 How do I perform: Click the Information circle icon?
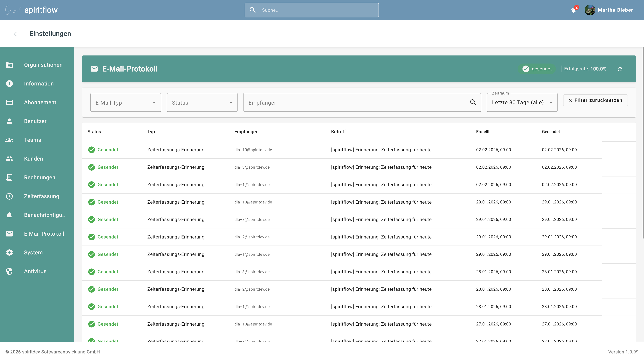(x=10, y=84)
